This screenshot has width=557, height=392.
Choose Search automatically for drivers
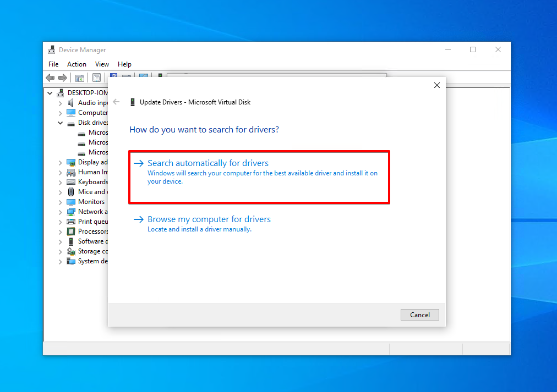click(208, 163)
